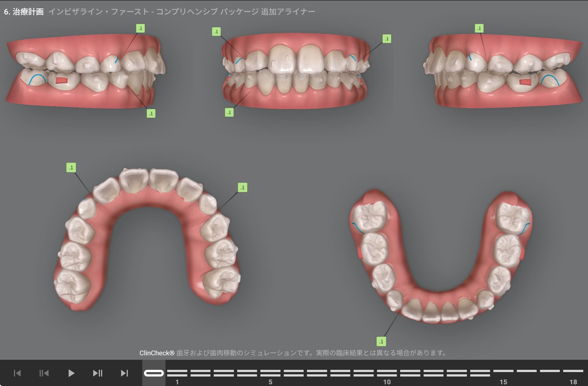Jump to the first treatment stage
Screen dimensions: 588x386
(x=17, y=373)
